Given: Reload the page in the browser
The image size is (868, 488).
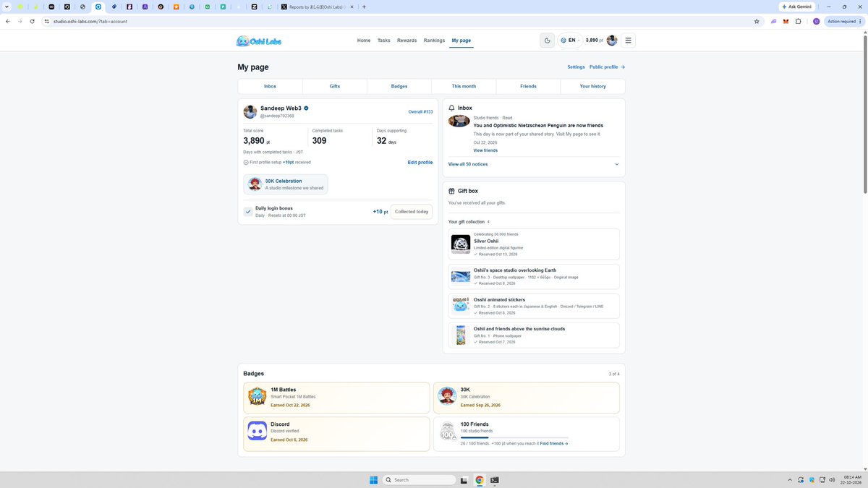Looking at the screenshot, I should [32, 22].
